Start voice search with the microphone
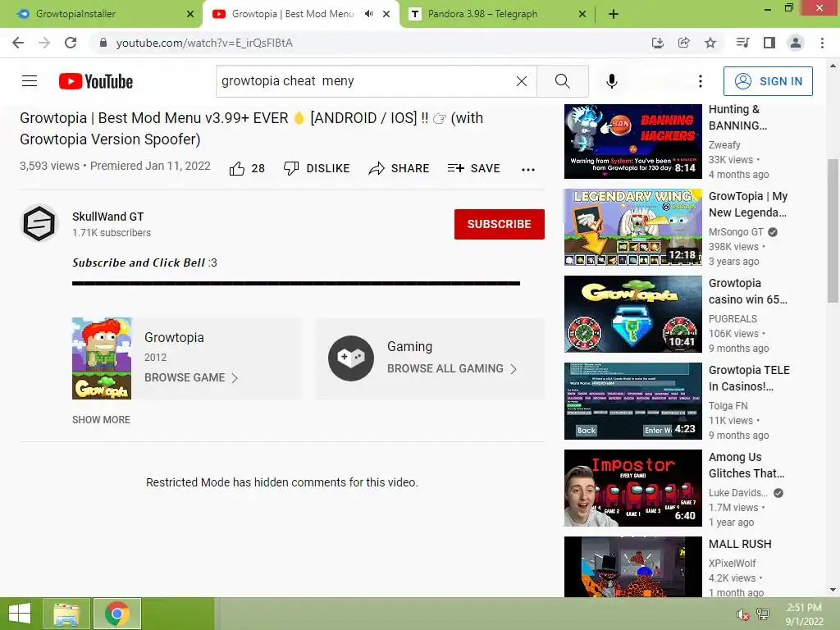The image size is (840, 630). coord(612,81)
